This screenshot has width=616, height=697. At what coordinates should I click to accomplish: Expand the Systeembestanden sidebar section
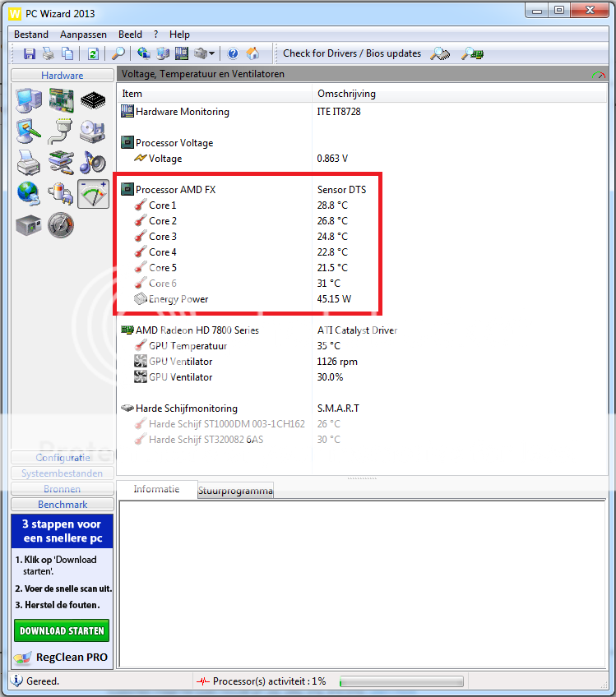63,473
